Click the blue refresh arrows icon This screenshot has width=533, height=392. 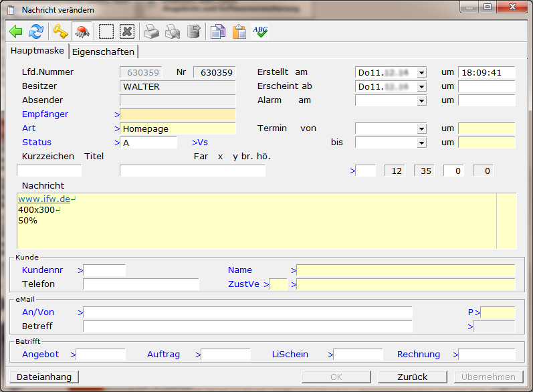36,31
